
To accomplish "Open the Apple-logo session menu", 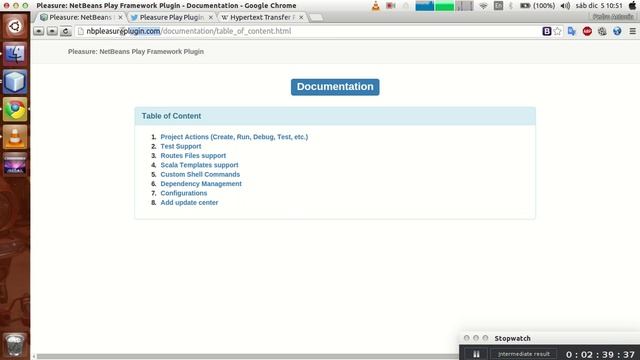I will click(632, 6).
